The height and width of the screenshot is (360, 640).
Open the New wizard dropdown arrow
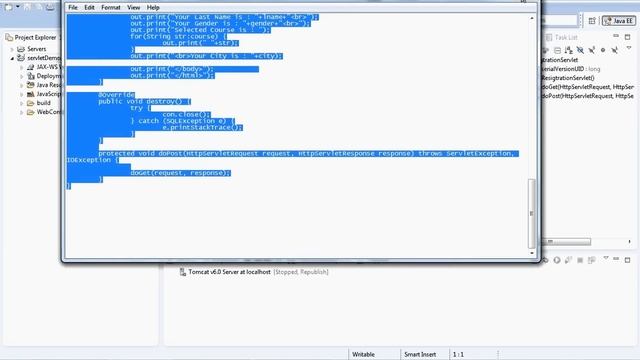coord(18,7)
